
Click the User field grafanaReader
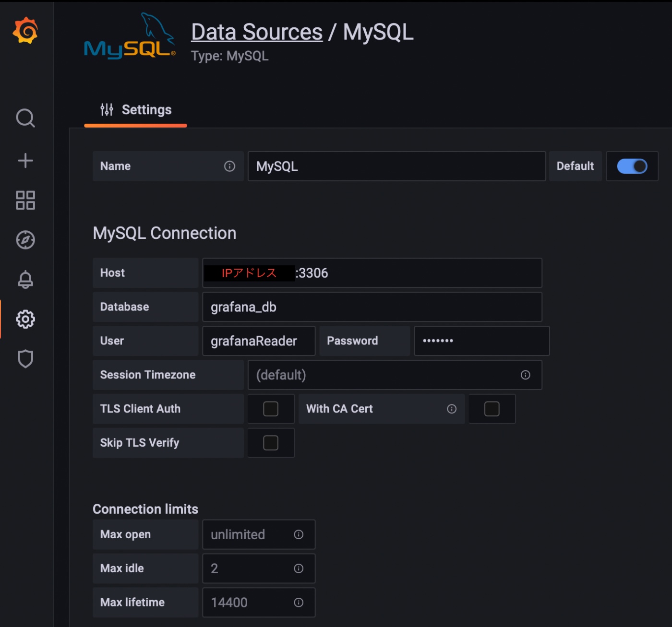point(259,341)
